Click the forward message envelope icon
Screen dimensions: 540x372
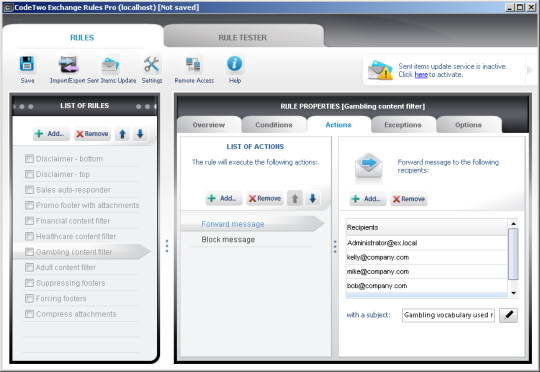click(x=368, y=167)
